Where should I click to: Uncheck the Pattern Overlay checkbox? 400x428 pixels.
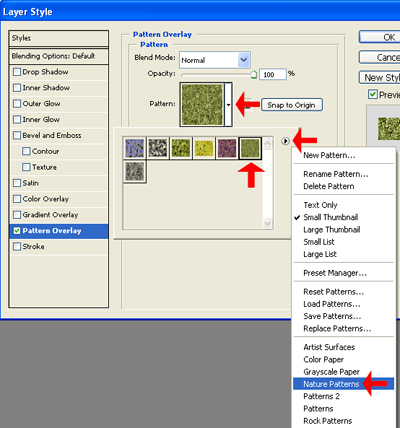(x=17, y=231)
